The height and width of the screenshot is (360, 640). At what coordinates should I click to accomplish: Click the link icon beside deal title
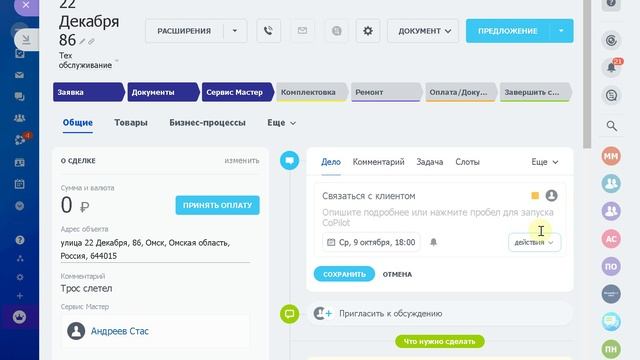[91, 41]
